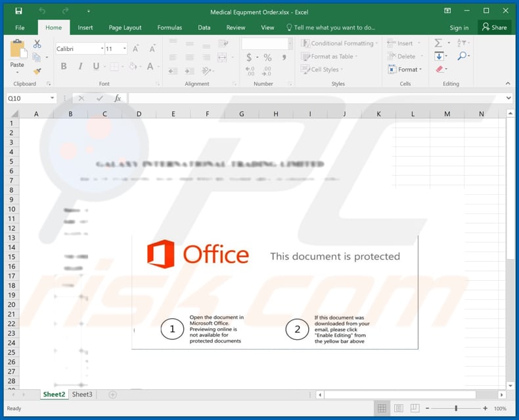
Task: Click the Merge & Center icon
Action: pyautogui.click(x=222, y=57)
